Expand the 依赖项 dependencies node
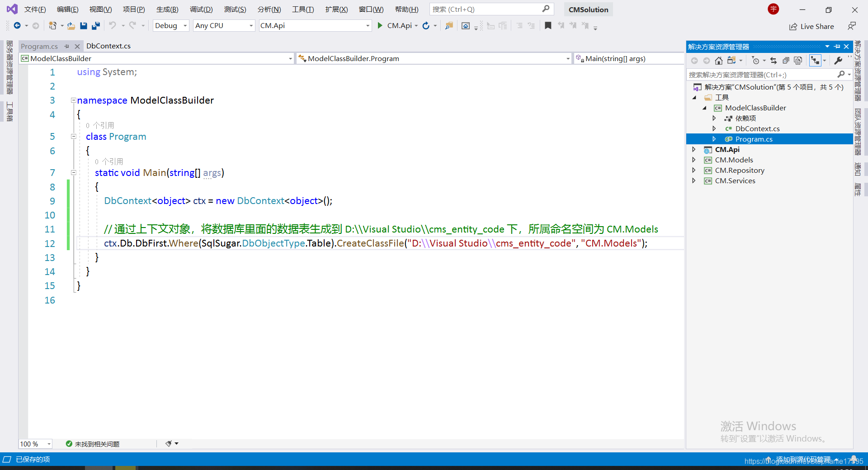The width and height of the screenshot is (868, 470). [x=714, y=118]
